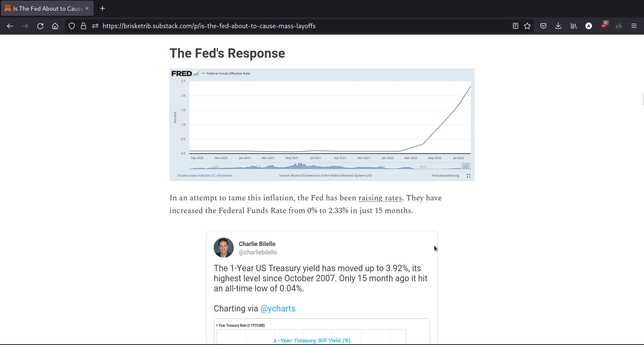
Task: Open a new browser tab
Action: click(103, 9)
